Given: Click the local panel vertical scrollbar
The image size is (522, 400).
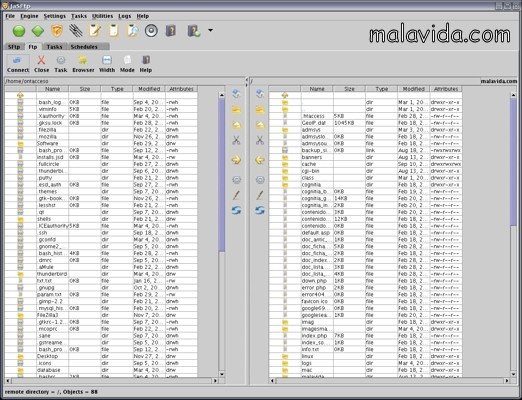Looking at the screenshot, I should [x=222, y=175].
